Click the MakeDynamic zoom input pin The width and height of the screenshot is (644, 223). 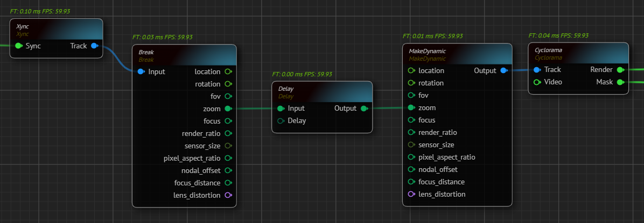pyautogui.click(x=411, y=108)
